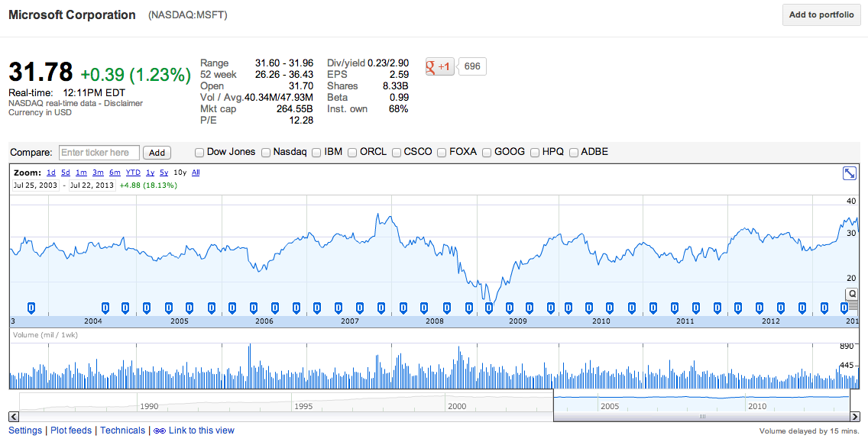
Task: Click the Mkt cap value 264.55B
Action: [294, 109]
